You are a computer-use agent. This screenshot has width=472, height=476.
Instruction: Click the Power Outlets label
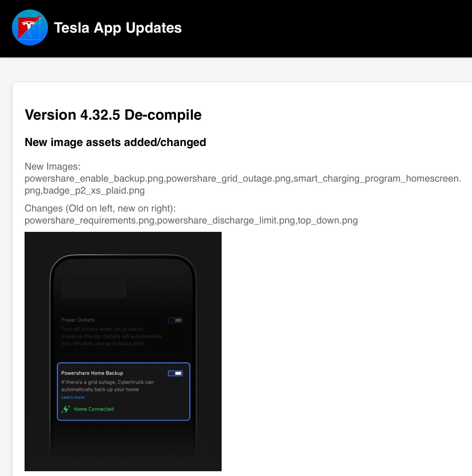(78, 320)
